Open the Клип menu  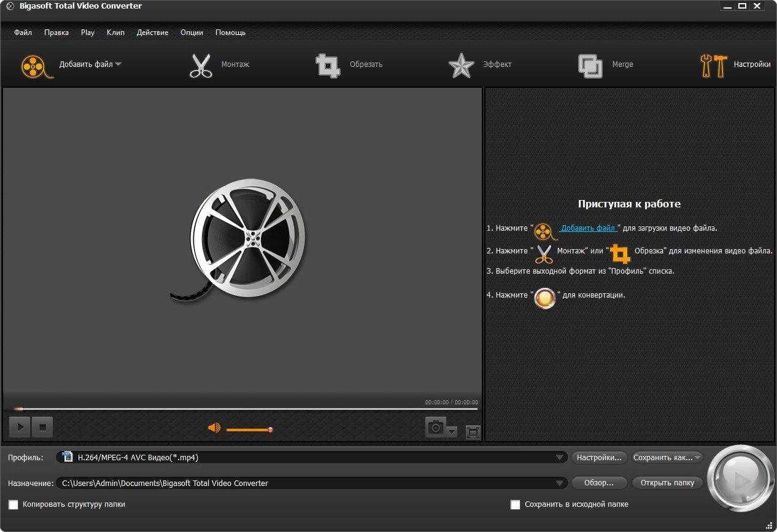click(115, 33)
